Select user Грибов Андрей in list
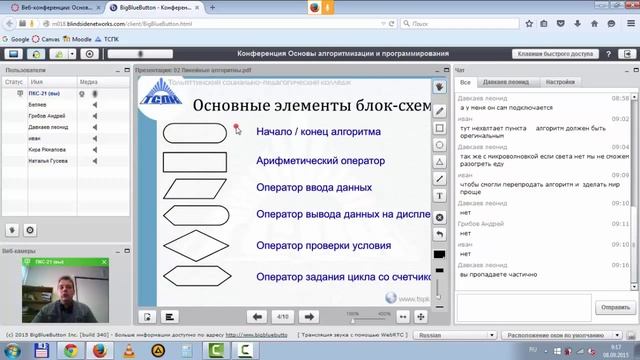 47,116
